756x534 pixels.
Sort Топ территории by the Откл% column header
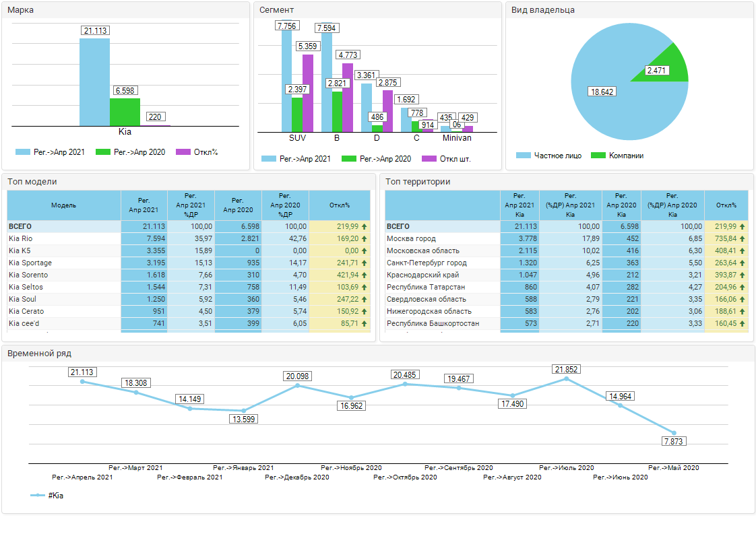click(726, 205)
